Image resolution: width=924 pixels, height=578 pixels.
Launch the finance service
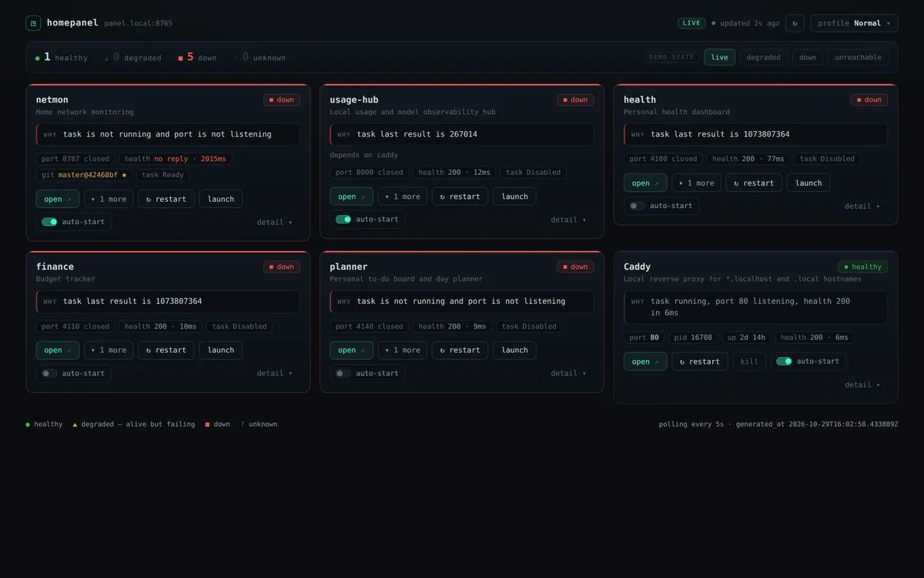click(221, 350)
